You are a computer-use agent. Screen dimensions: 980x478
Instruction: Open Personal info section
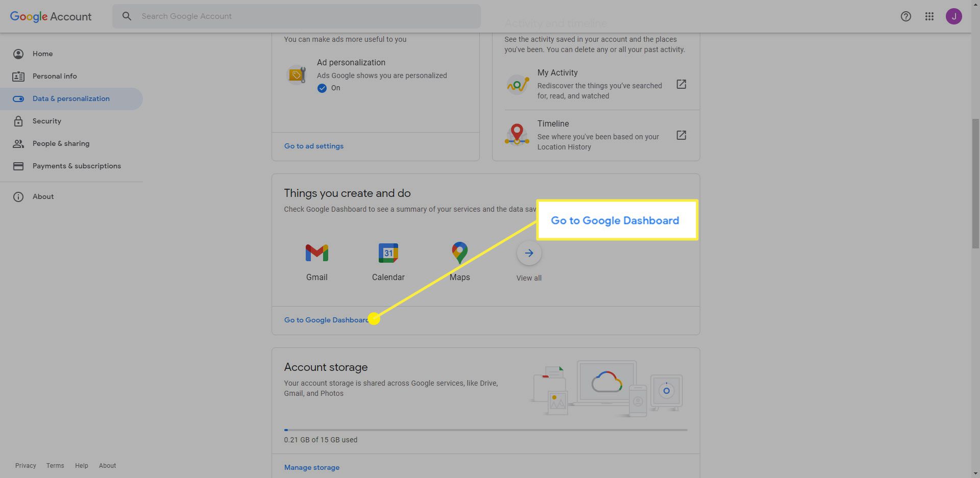click(x=71, y=76)
